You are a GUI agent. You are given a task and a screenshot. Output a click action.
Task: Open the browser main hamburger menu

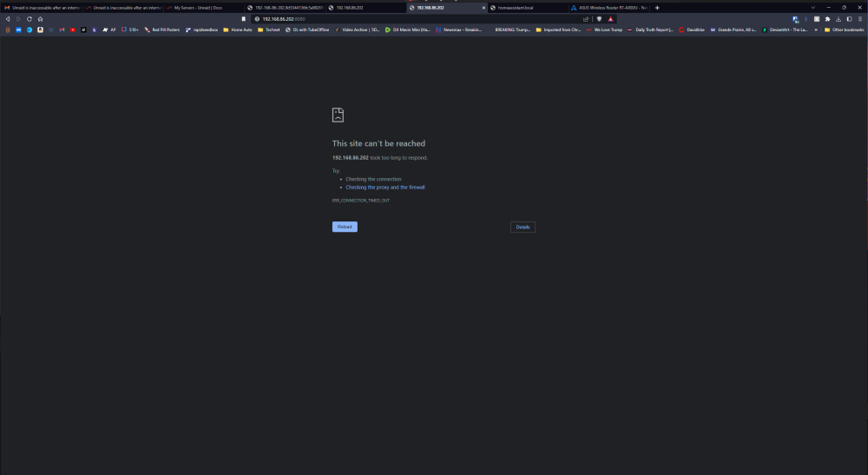pos(860,19)
